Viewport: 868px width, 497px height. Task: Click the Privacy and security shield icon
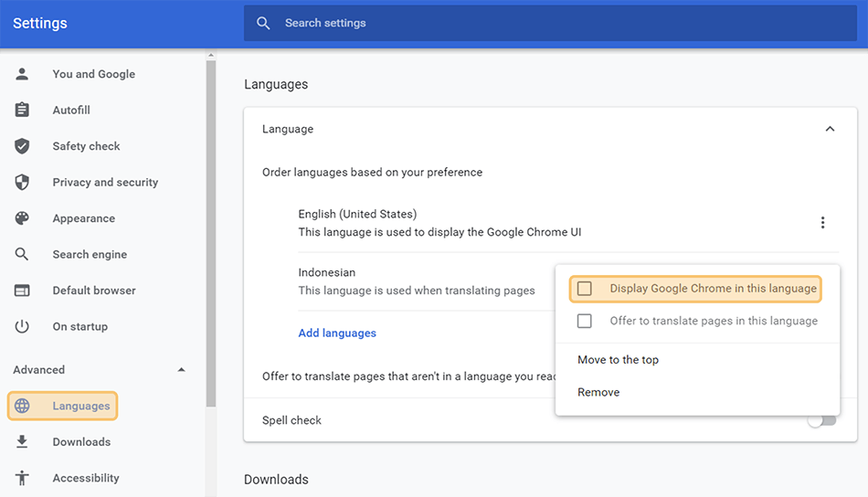[22, 182]
